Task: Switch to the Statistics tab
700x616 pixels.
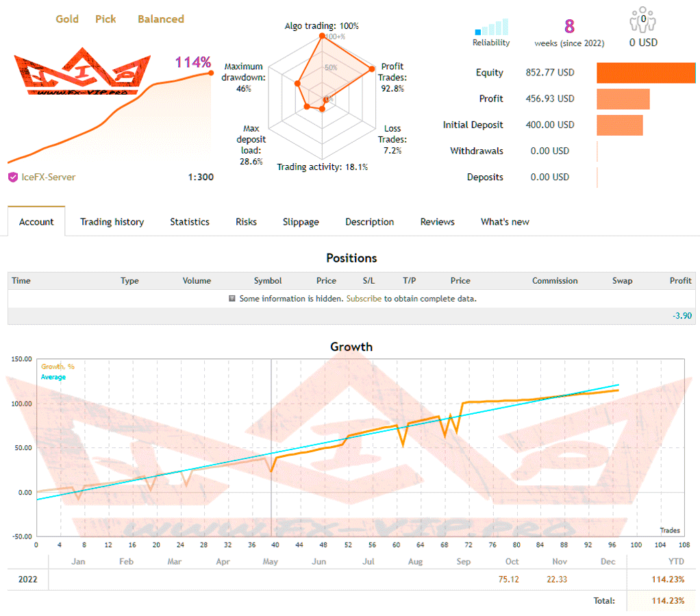Action: click(190, 222)
